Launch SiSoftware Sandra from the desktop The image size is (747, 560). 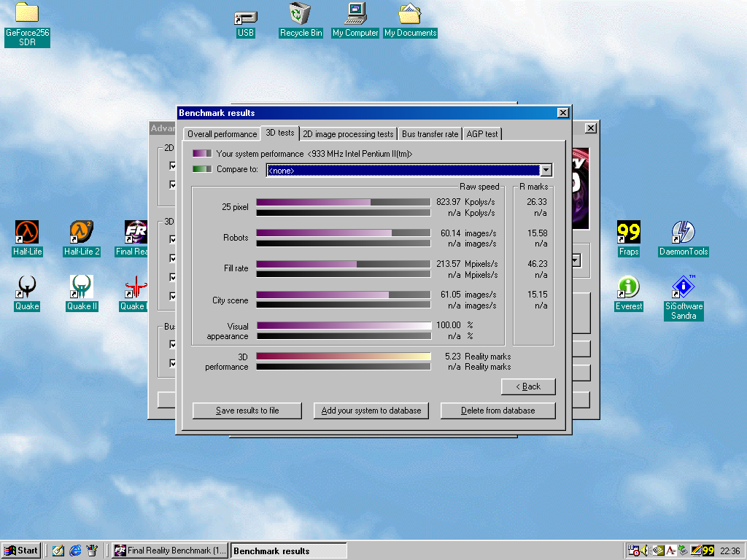tap(683, 287)
